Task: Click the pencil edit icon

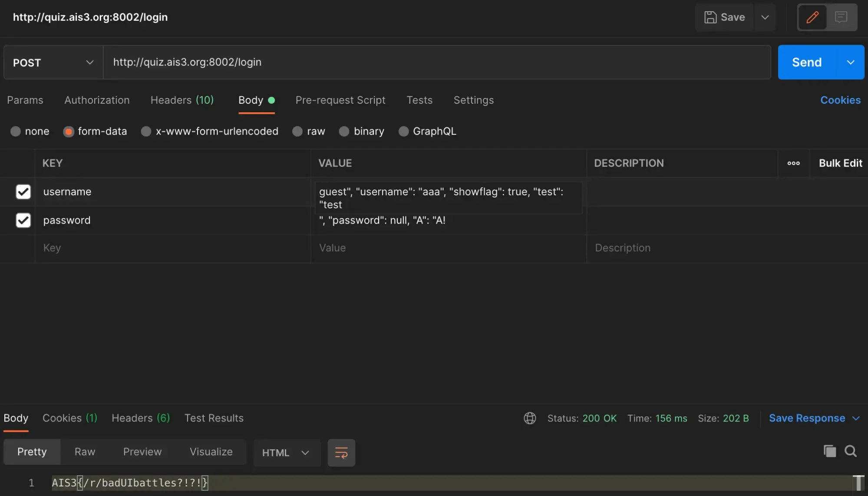Action: click(812, 17)
